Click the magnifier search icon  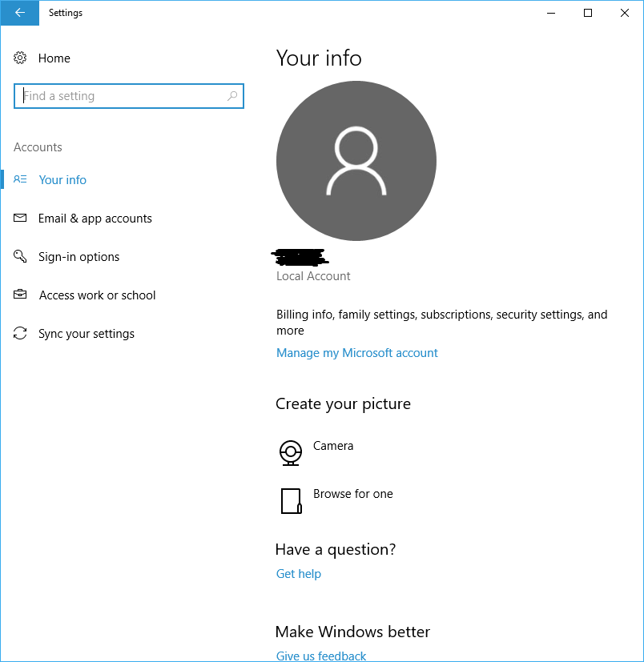(x=232, y=96)
